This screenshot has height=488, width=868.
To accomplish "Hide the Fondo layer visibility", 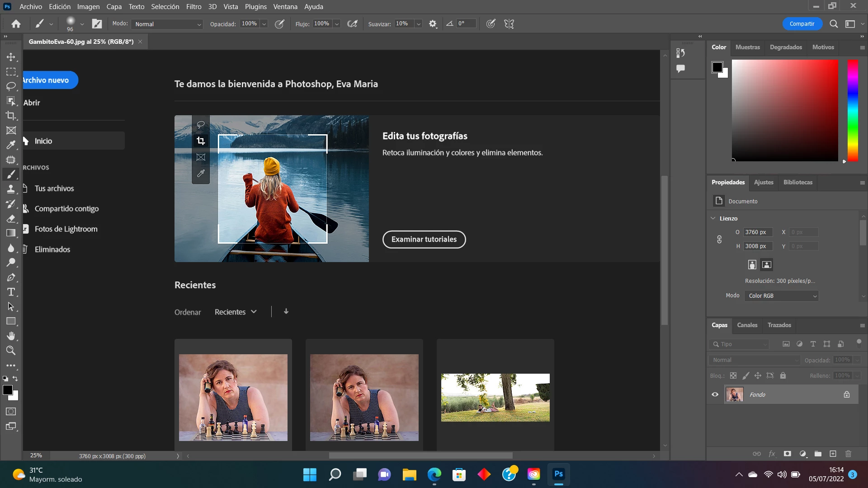I will click(715, 394).
